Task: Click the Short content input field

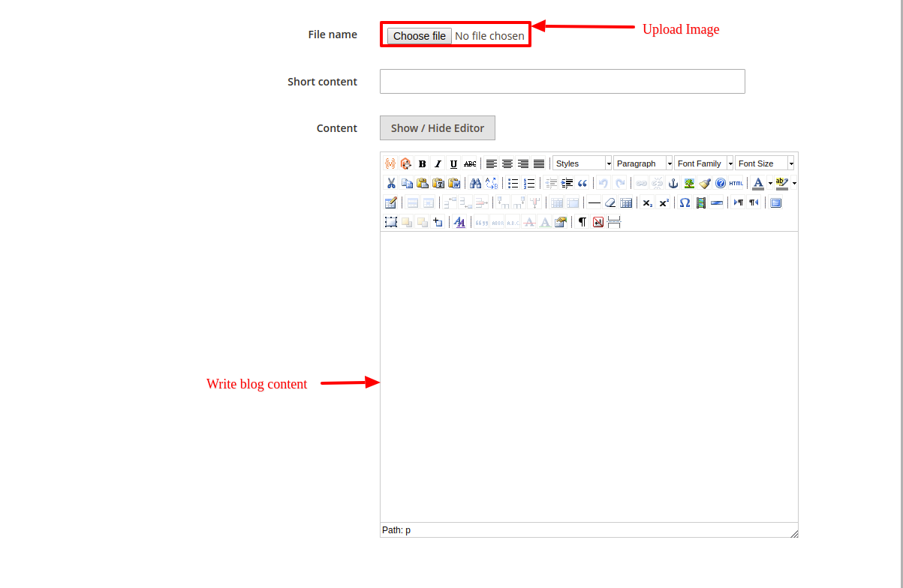Action: (562, 82)
